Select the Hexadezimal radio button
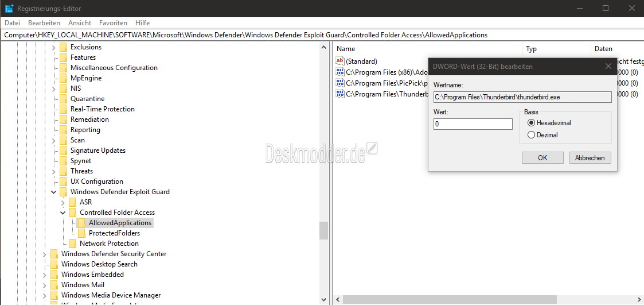Image resolution: width=644 pixels, height=305 pixels. coord(532,123)
